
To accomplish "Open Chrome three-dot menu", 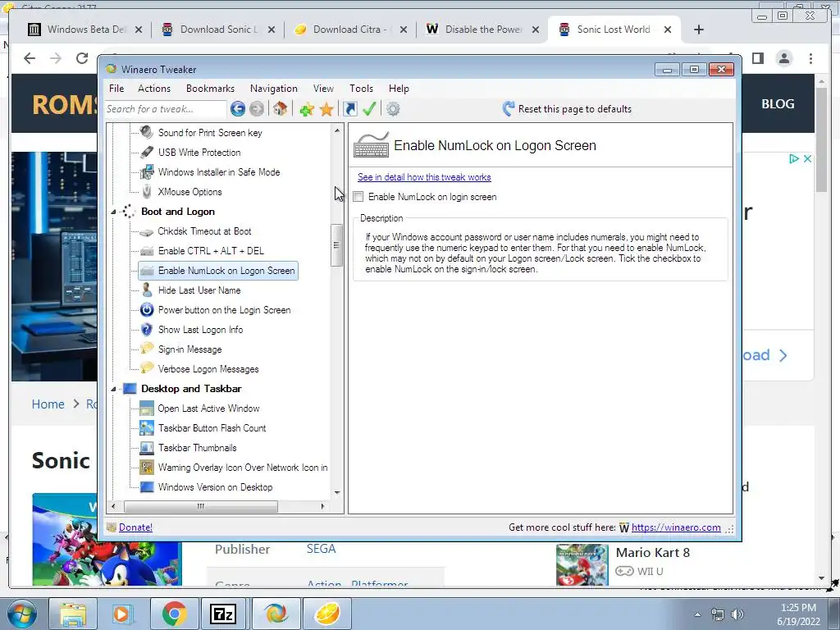I will (810, 58).
